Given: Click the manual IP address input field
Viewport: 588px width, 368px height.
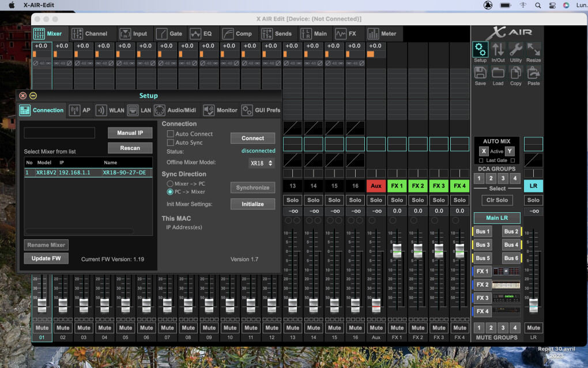Looking at the screenshot, I should [x=59, y=133].
